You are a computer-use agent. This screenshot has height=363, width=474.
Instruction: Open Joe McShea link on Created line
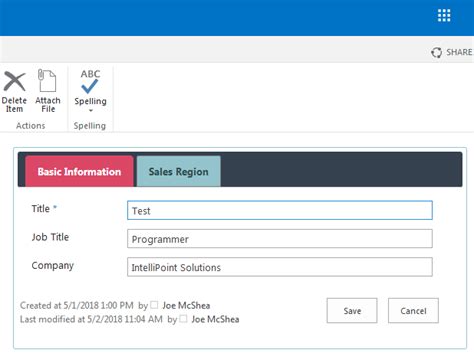coord(186,305)
